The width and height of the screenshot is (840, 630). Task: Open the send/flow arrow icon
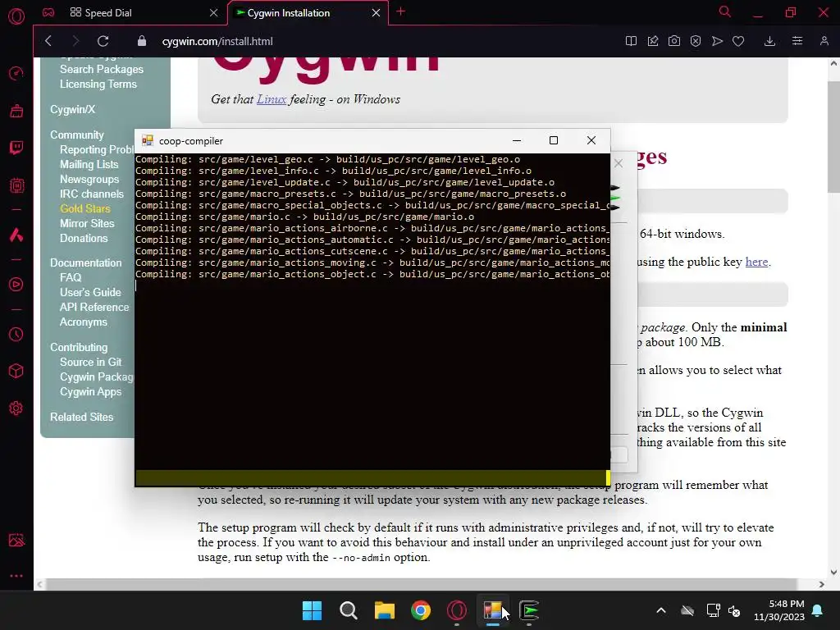click(717, 41)
